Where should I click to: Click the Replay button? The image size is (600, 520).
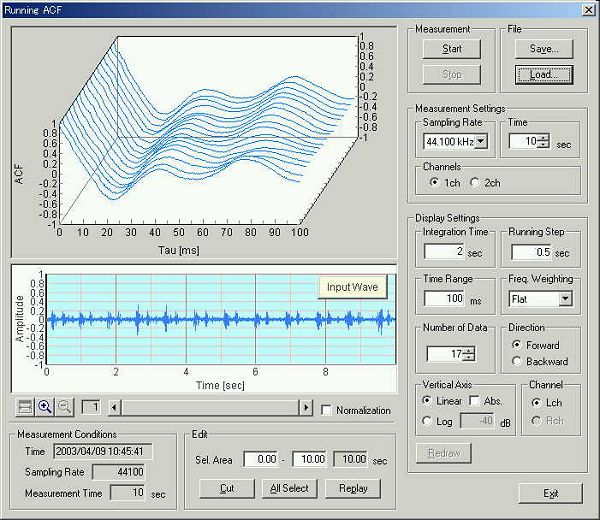(353, 489)
